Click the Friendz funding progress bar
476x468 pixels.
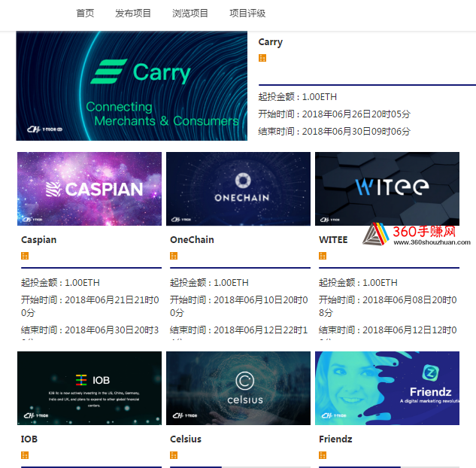tap(389, 467)
